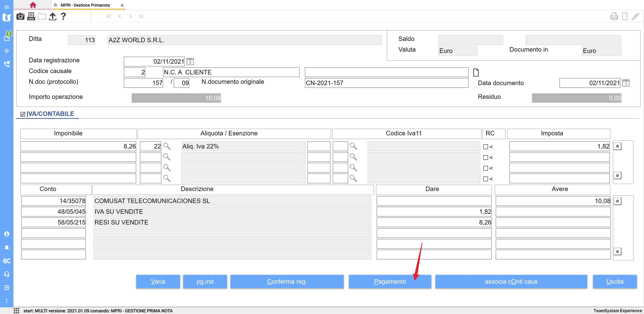Toggle the IVA/CONTABILE checkbox

(x=23, y=114)
